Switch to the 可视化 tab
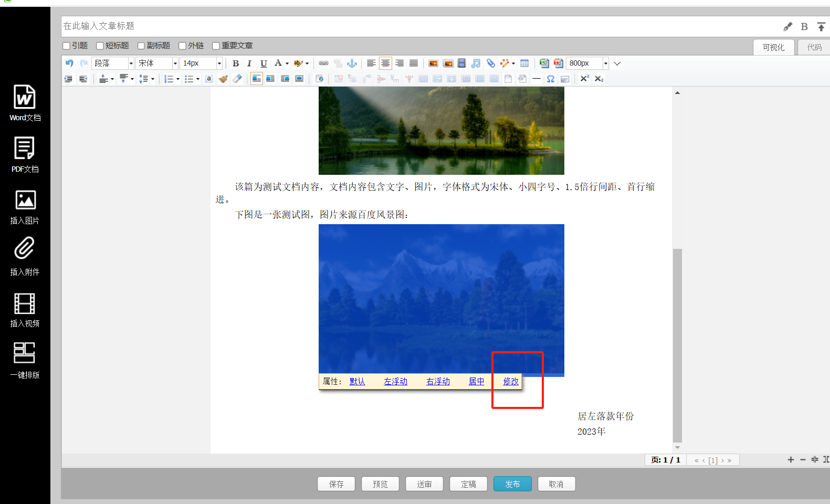The width and height of the screenshot is (830, 504). tap(773, 47)
